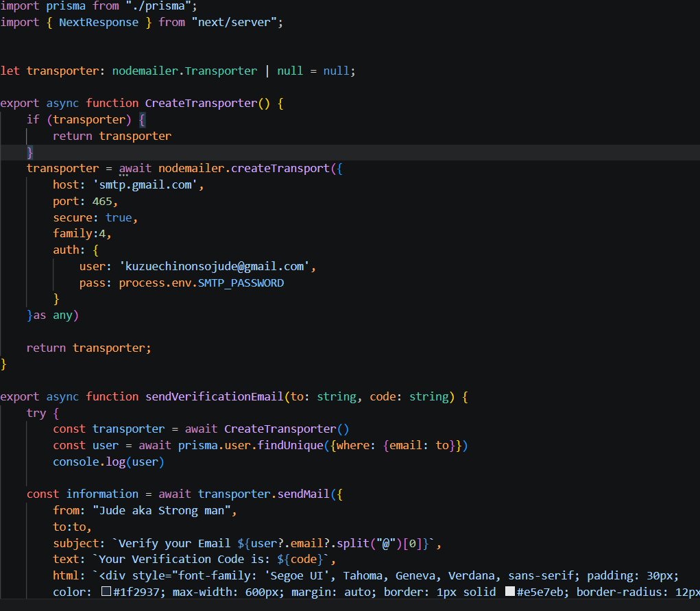Click the 'return transporter' inside the if block
Screen dimensions: 700x611
click(x=112, y=136)
